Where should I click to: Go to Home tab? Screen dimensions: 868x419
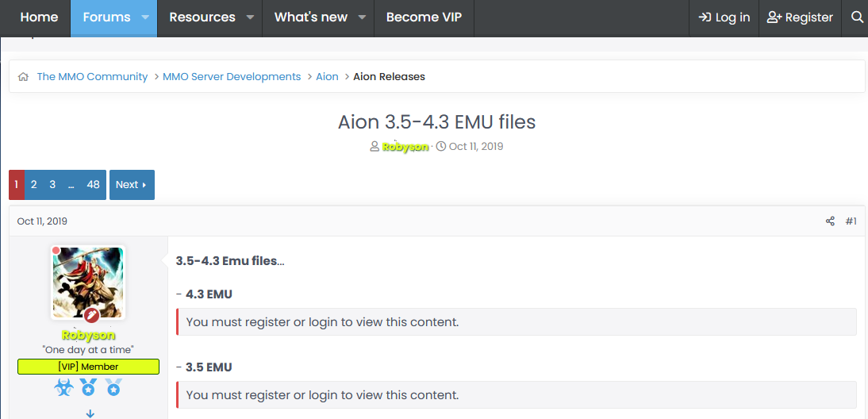[x=39, y=17]
